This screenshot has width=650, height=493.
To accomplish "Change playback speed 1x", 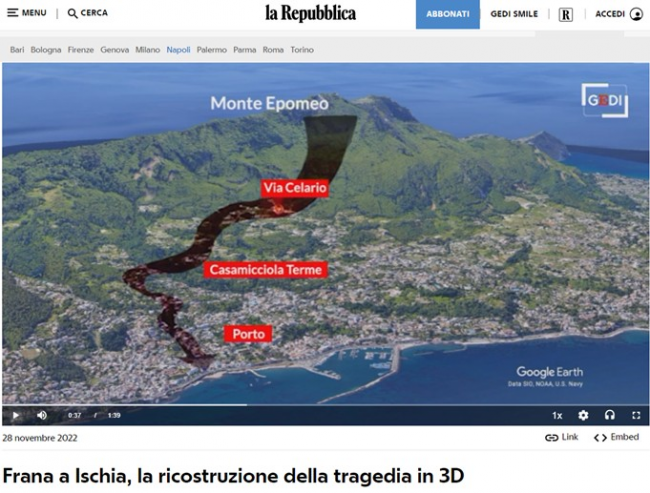I will pos(557,415).
